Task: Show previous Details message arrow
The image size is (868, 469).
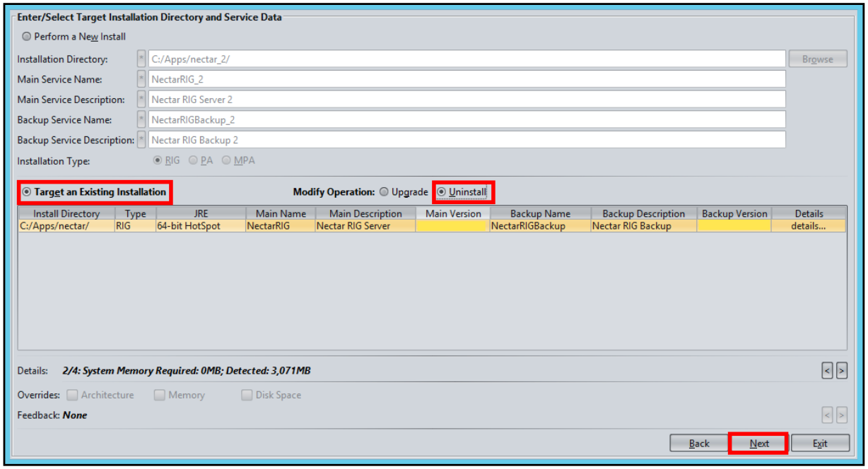Action: [828, 370]
